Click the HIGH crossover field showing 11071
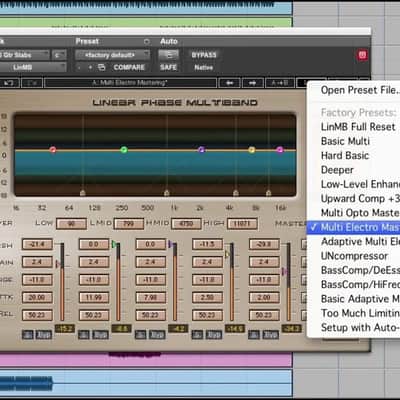Image resolution: width=400 pixels, height=400 pixels. pyautogui.click(x=242, y=224)
